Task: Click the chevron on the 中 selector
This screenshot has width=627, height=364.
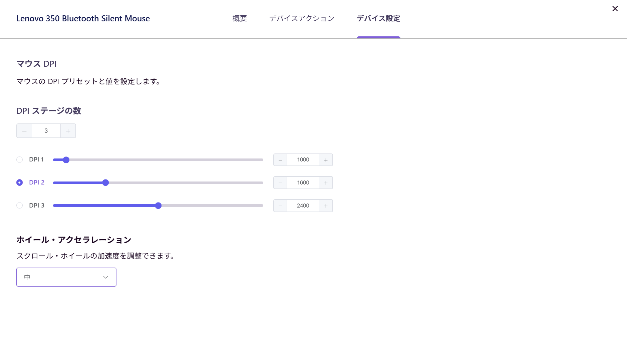Action: [105, 277]
